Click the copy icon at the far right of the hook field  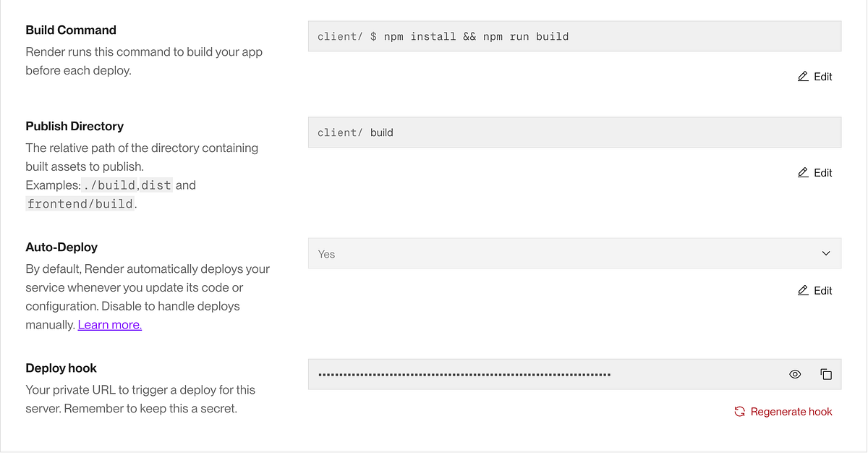[826, 374]
